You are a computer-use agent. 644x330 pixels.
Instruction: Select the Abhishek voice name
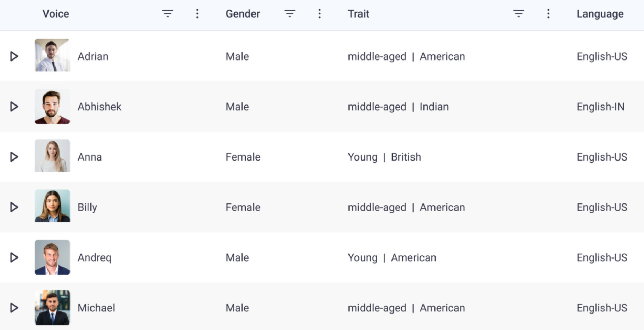[x=99, y=107]
